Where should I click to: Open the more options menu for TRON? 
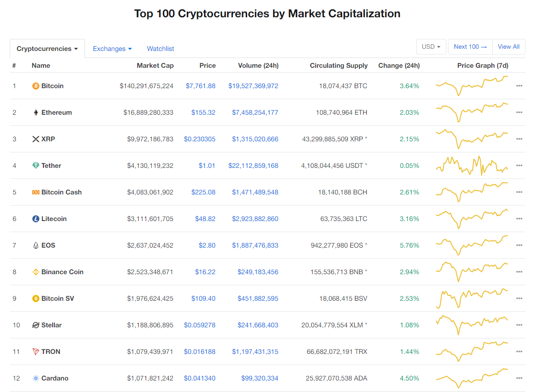(519, 352)
